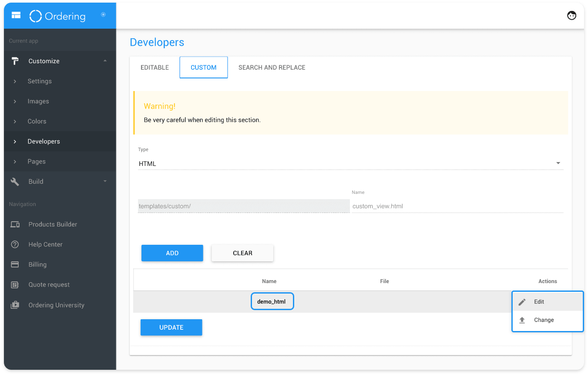Screen dimensions: 588x375
Task: Click the Warning! heading text
Action: click(x=160, y=106)
